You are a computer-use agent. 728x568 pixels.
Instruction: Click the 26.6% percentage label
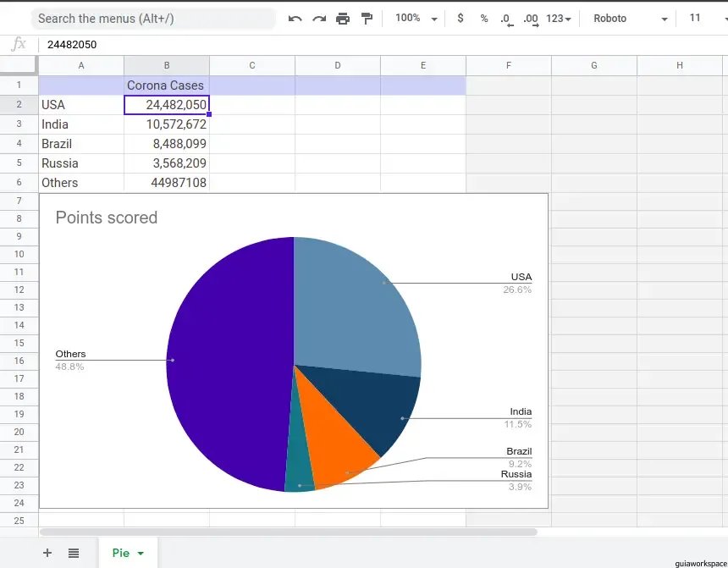click(517, 290)
